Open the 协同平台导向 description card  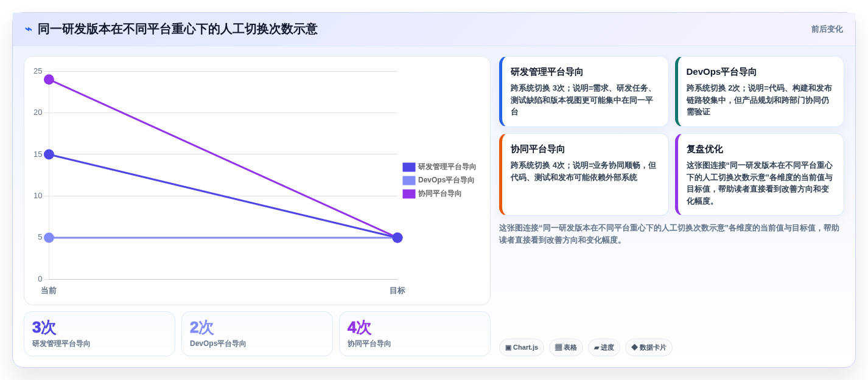tap(584, 174)
